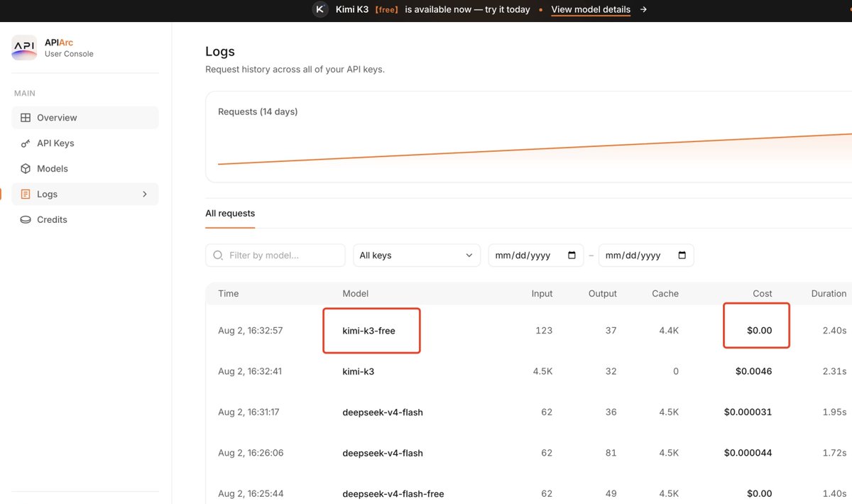Open the All keys dropdown
This screenshot has height=504, width=852.
point(415,256)
